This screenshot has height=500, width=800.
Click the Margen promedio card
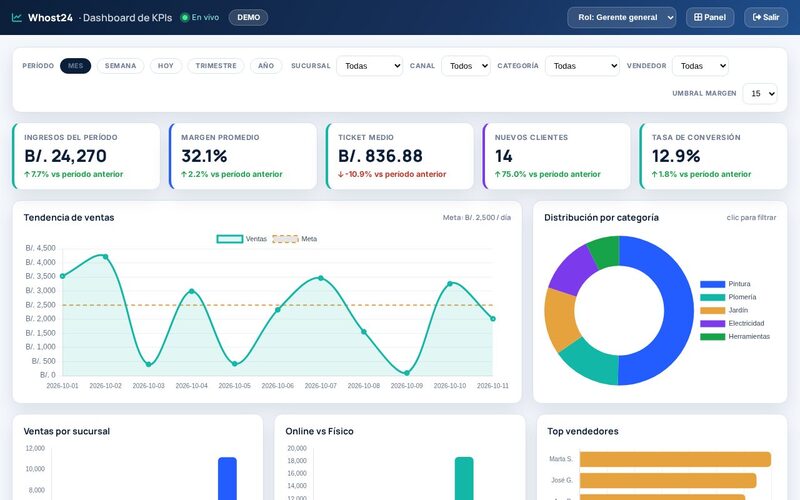[x=243, y=156]
